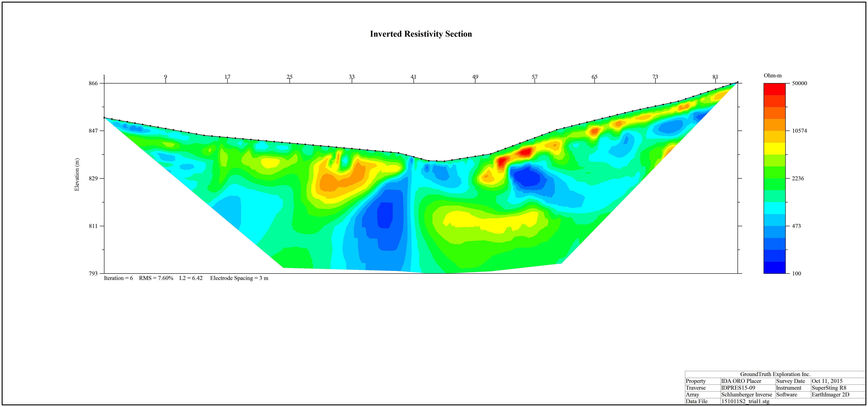Click the Elevation (m) axis title
The image size is (868, 407).
[x=77, y=175]
